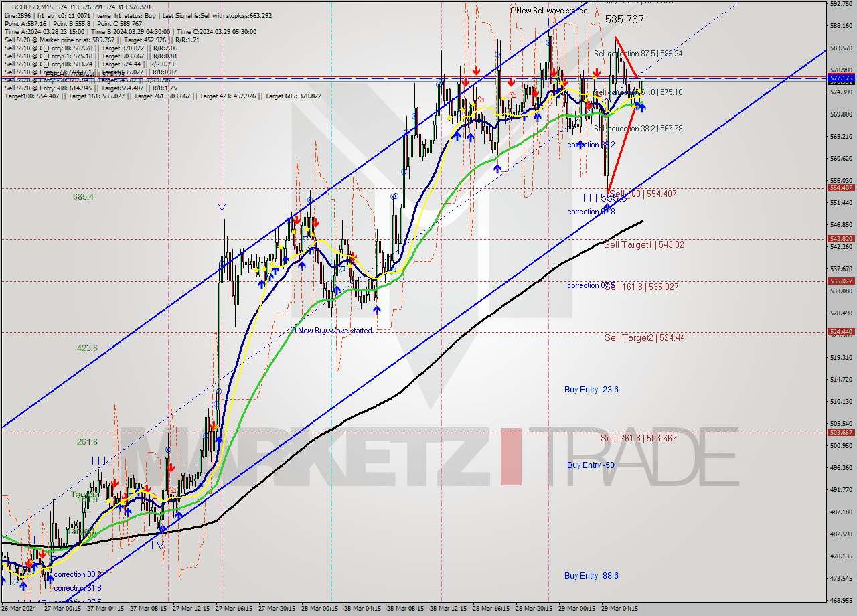Click the blue 'correction 61.8' label at the bottom left
The width and height of the screenshot is (857, 616).
[x=79, y=588]
